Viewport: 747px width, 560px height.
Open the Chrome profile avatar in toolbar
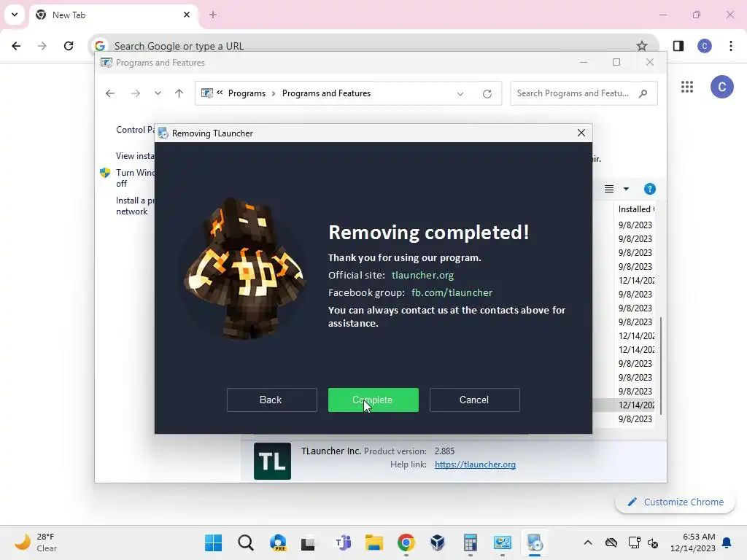pos(705,46)
